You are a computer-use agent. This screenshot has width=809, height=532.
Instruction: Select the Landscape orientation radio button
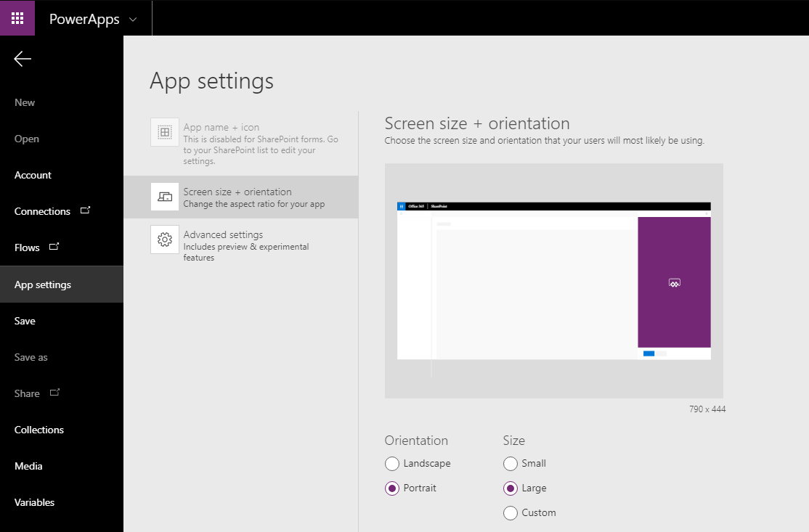[x=392, y=464]
